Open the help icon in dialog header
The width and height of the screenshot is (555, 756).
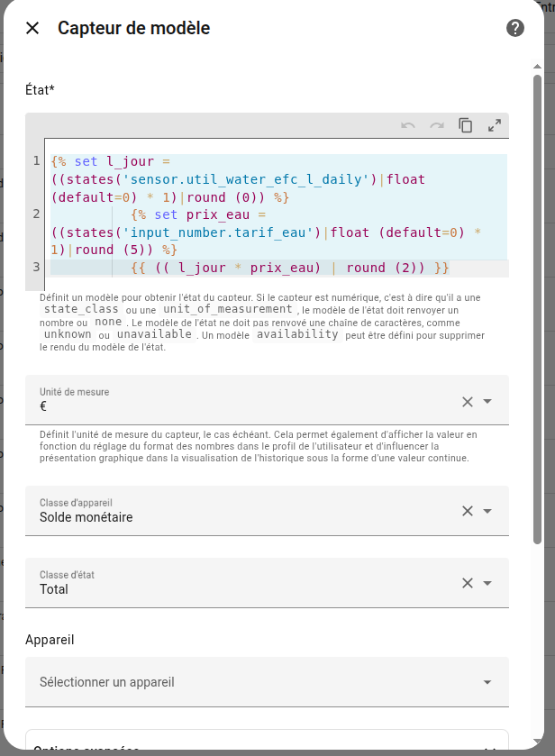click(515, 28)
